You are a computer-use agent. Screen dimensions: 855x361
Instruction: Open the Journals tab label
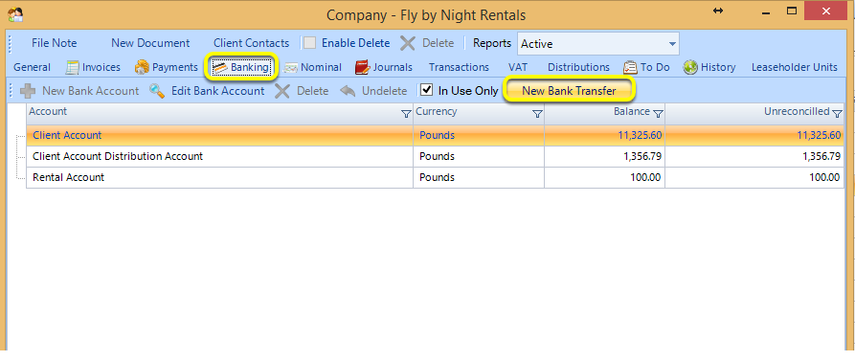click(x=393, y=68)
